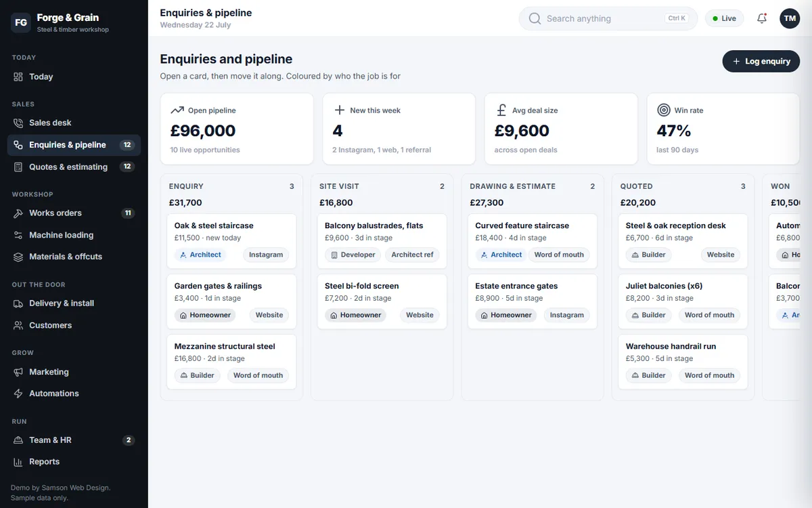Click the FG Forge & Grain logo

pyautogui.click(x=21, y=22)
